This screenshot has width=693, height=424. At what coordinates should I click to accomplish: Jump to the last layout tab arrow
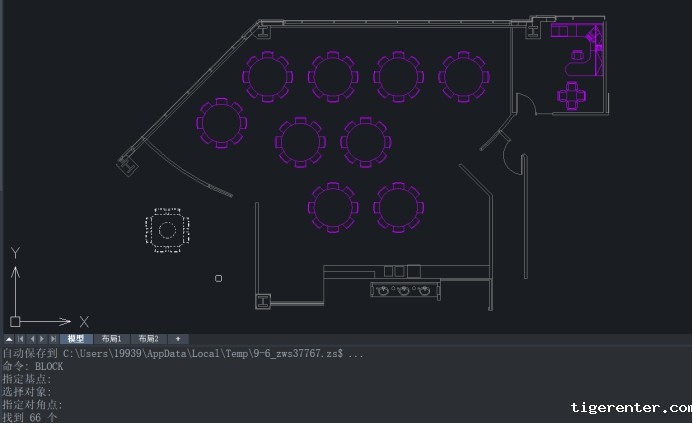54,339
